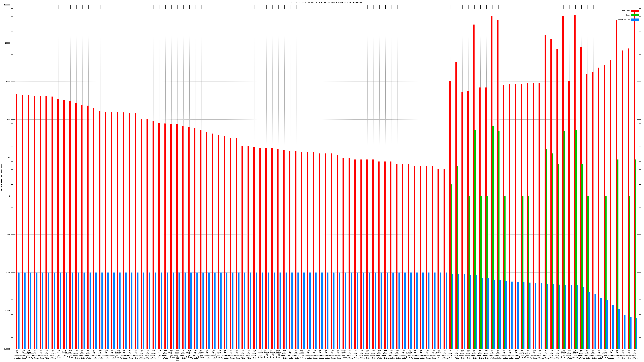
Task: Click the 0.1 y-axis tick label
Action: (9, 234)
